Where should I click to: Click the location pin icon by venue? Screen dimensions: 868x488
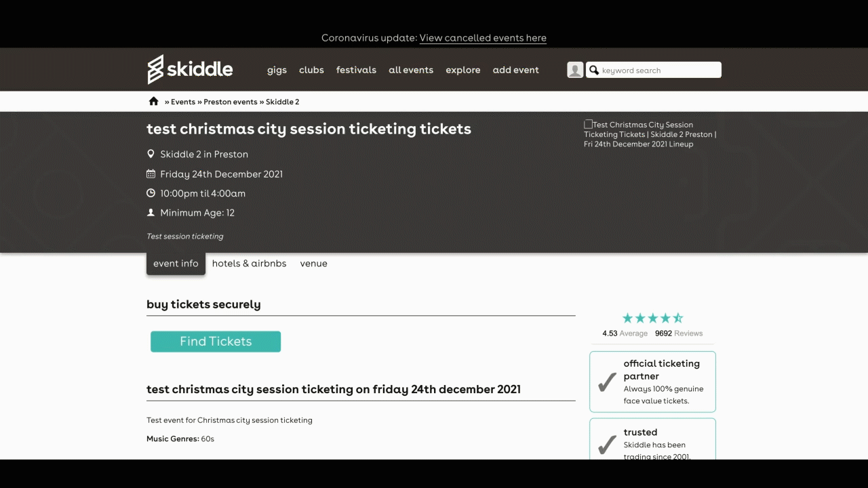click(151, 154)
